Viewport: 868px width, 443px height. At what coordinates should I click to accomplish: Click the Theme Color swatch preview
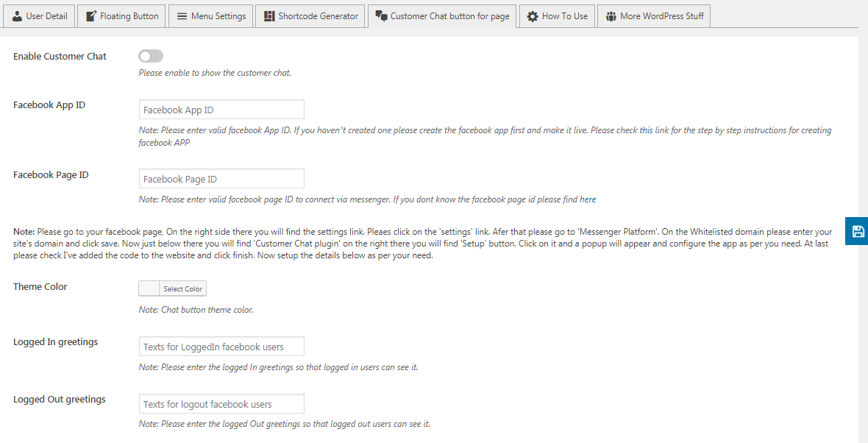click(149, 288)
